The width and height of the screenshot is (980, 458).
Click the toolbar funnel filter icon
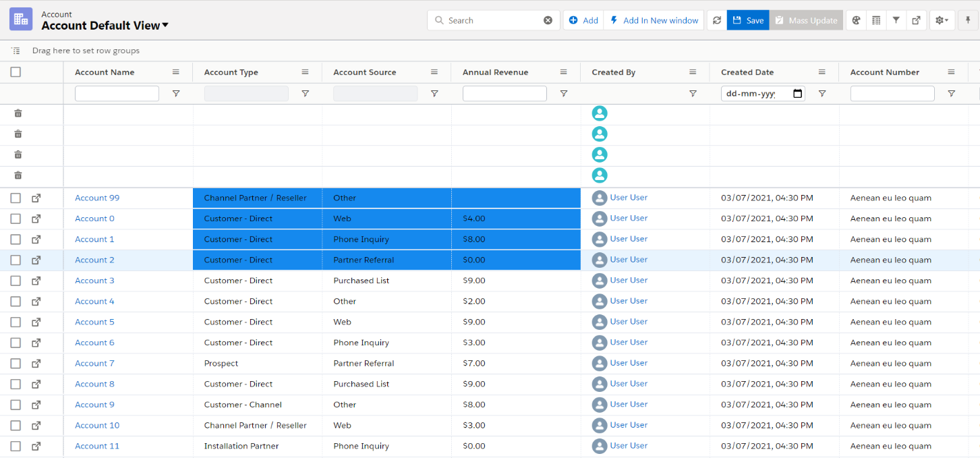pos(896,20)
